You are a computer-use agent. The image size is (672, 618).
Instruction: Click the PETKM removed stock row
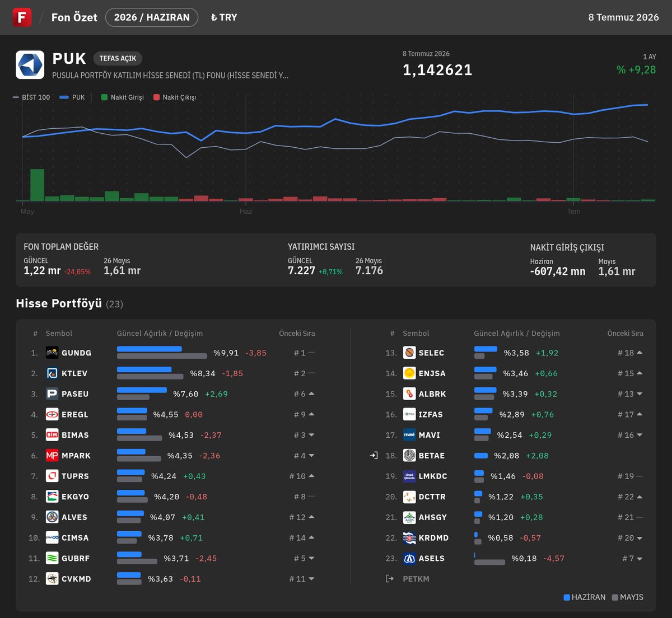point(407,579)
